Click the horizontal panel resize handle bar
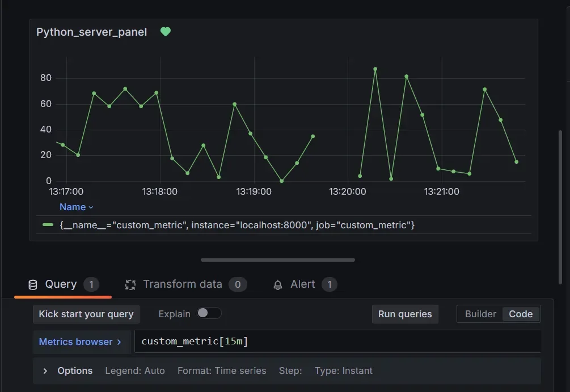This screenshot has width=570, height=392. point(278,260)
